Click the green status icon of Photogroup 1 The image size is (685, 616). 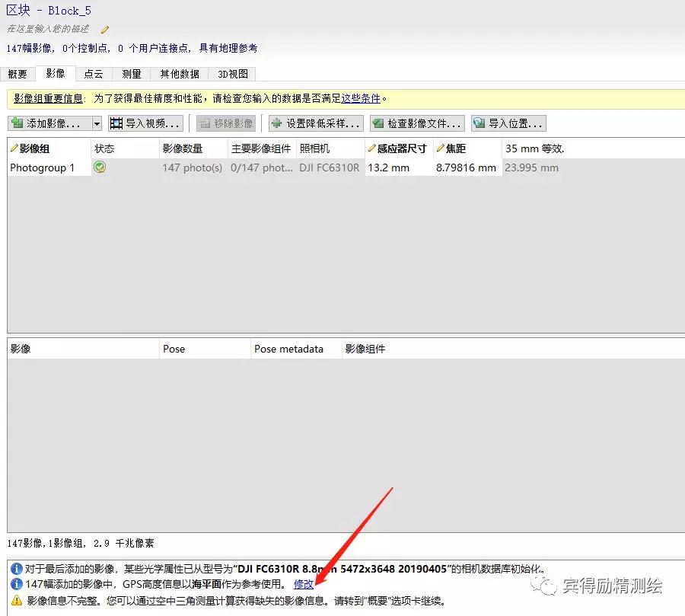100,168
